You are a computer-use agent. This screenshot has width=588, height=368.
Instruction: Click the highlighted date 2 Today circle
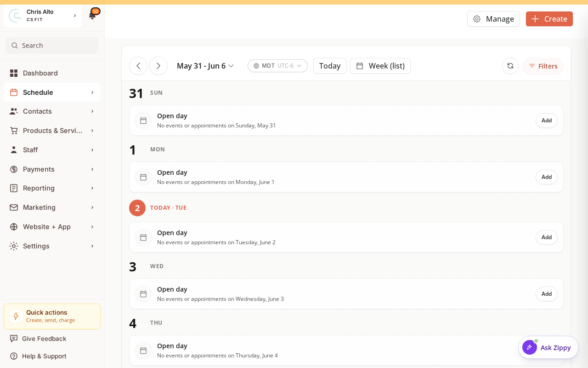[x=137, y=208]
